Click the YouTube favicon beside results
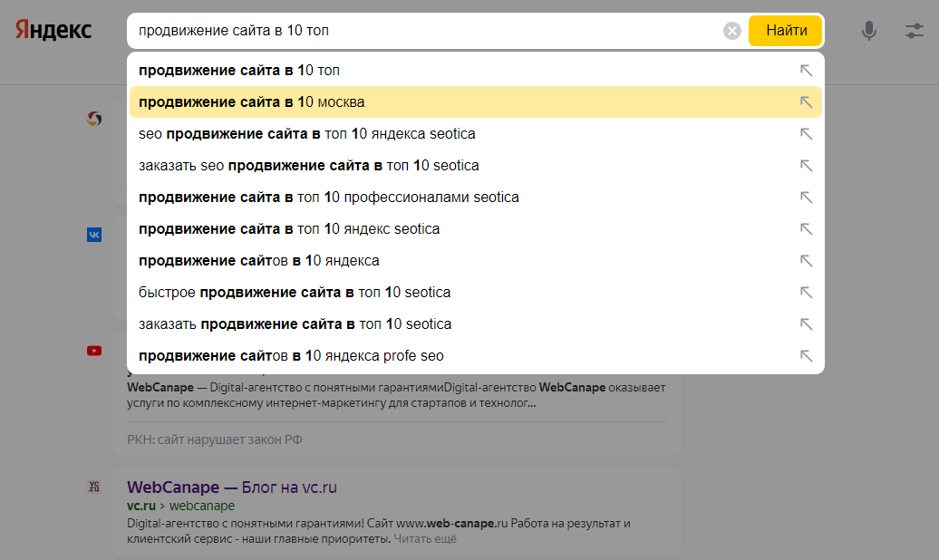Viewport: 939px width, 560px height. pyautogui.click(x=94, y=351)
